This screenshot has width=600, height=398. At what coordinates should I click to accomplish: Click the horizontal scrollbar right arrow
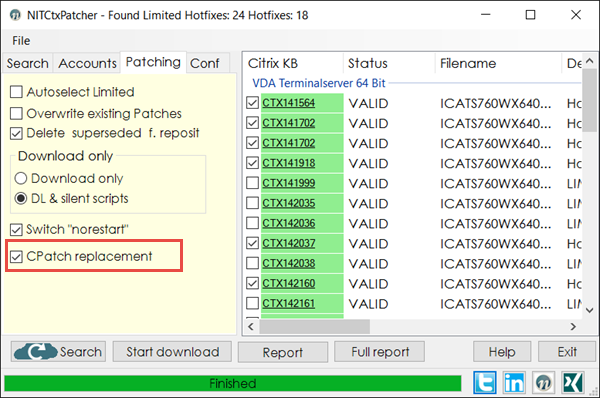pyautogui.click(x=573, y=327)
